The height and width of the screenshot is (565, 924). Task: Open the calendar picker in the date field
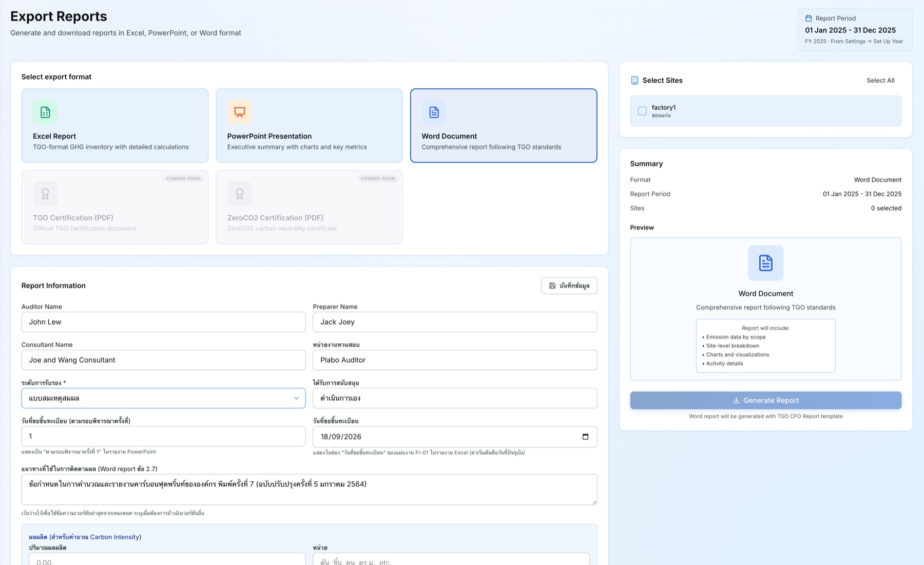coord(585,437)
